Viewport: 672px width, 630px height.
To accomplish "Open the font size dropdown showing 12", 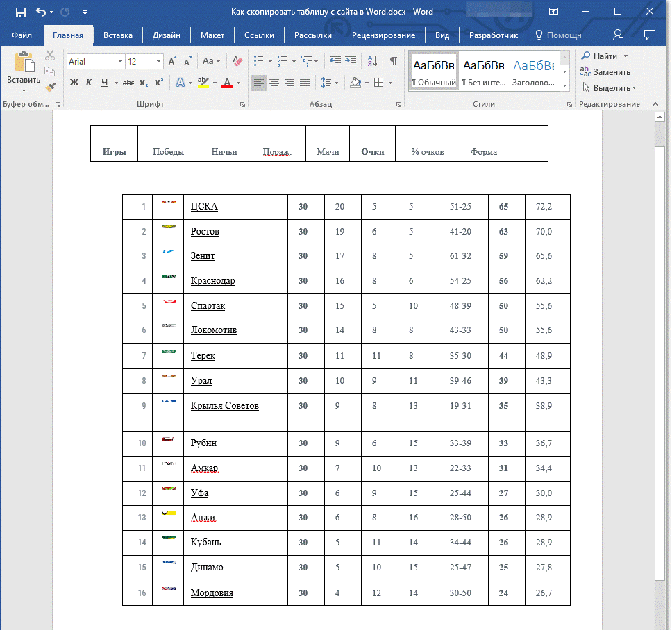I will coord(159,62).
